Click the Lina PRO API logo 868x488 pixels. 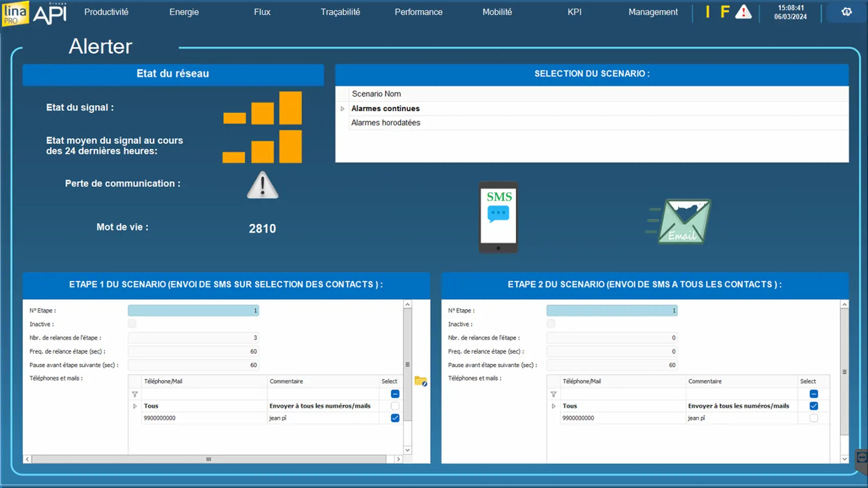(35, 13)
